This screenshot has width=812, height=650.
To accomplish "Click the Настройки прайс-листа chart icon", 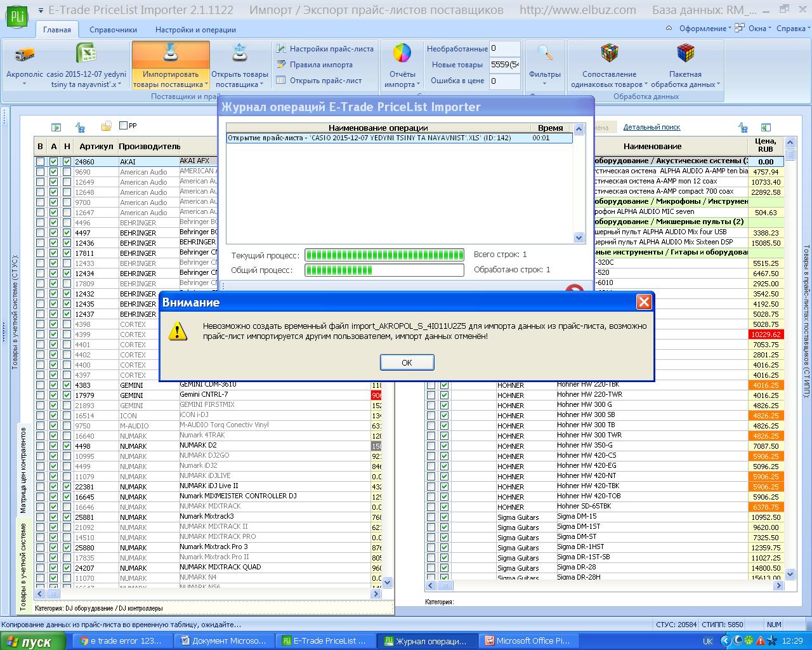I will 281,49.
